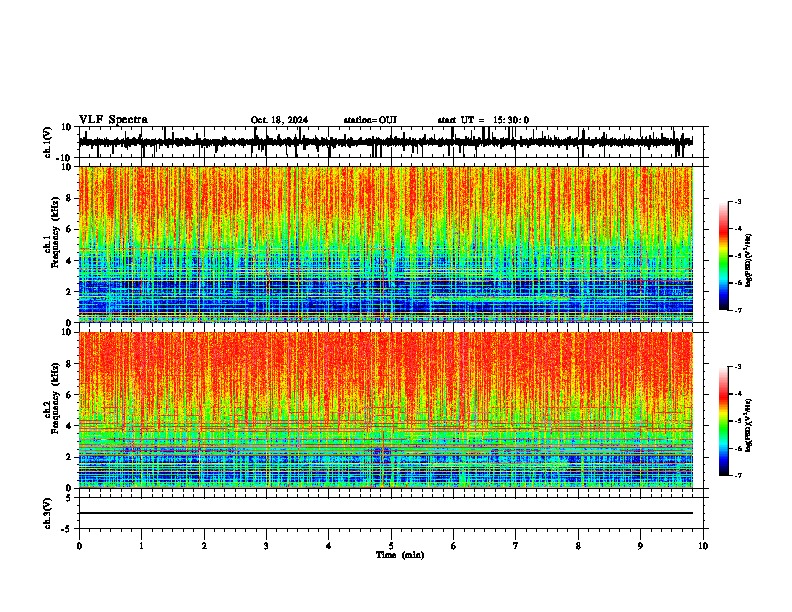Screen dimensions: 792x612
Task: Click time axis tick label "7"
Action: point(516,546)
